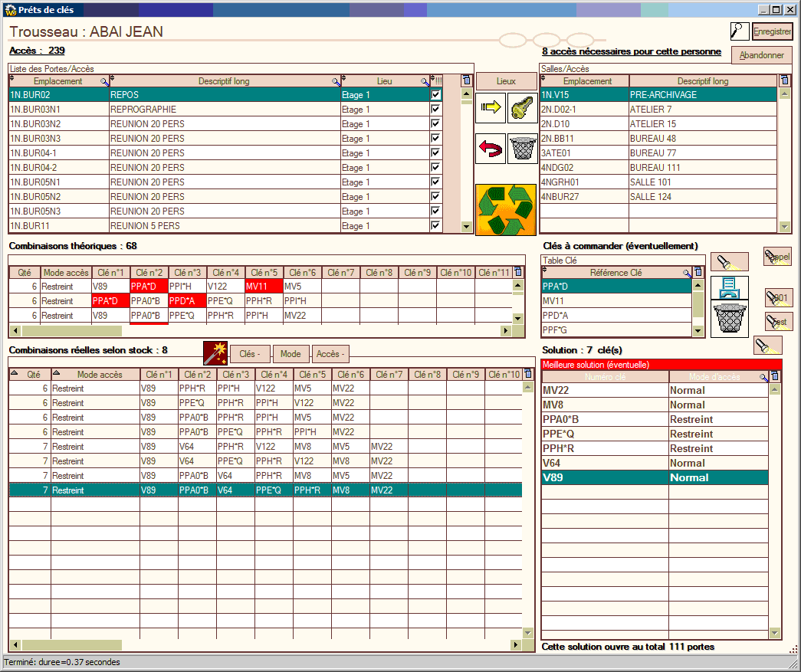
Task: Select the MV11 key reference row
Action: [x=616, y=301]
